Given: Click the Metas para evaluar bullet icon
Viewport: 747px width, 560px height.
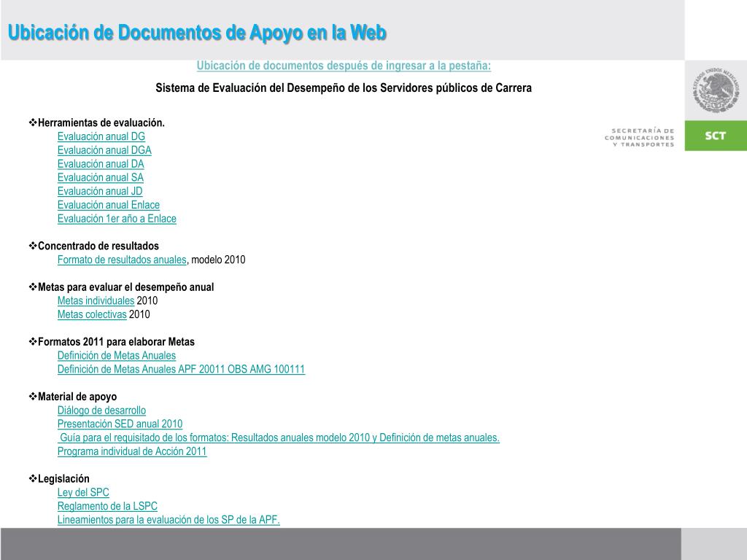Looking at the screenshot, I should [32, 287].
